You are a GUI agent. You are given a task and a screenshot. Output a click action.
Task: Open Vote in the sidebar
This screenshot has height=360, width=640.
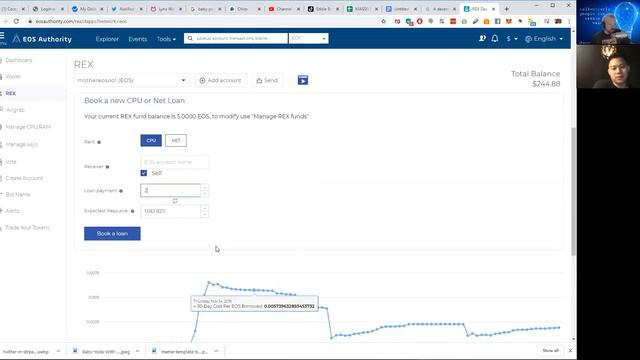tap(11, 162)
